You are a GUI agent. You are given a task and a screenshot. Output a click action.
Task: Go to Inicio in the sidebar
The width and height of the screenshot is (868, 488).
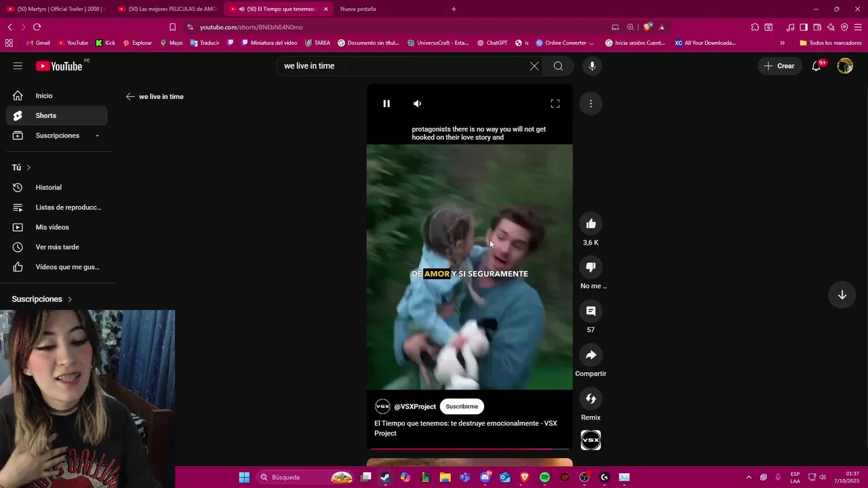57,96
